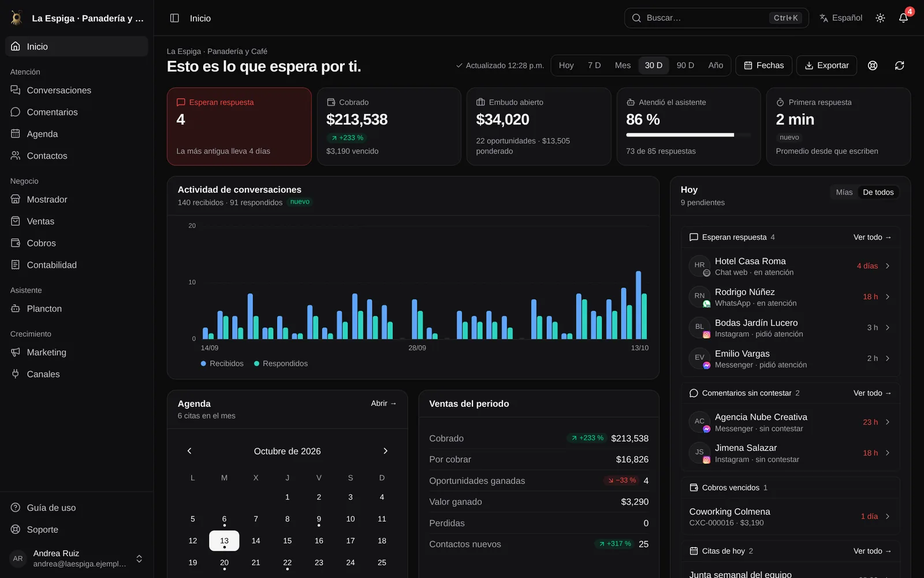Viewport: 924px width, 578px height.
Task: Open the Soporte page
Action: [77, 530]
